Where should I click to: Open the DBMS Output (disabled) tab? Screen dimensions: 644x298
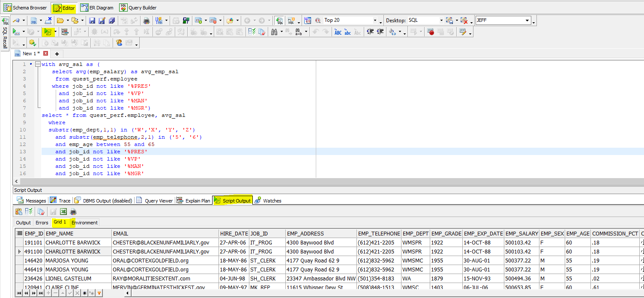(103, 200)
